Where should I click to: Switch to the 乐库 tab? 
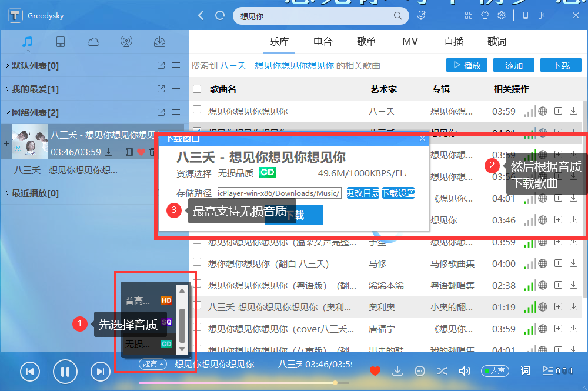279,42
